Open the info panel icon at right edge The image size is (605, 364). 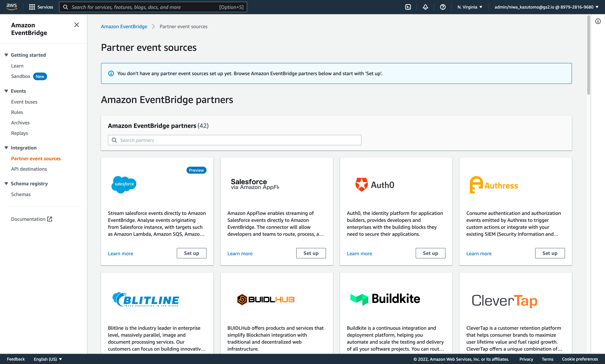click(598, 21)
